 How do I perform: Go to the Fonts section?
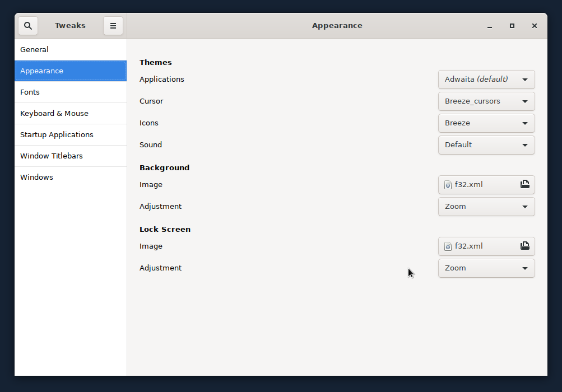click(71, 92)
